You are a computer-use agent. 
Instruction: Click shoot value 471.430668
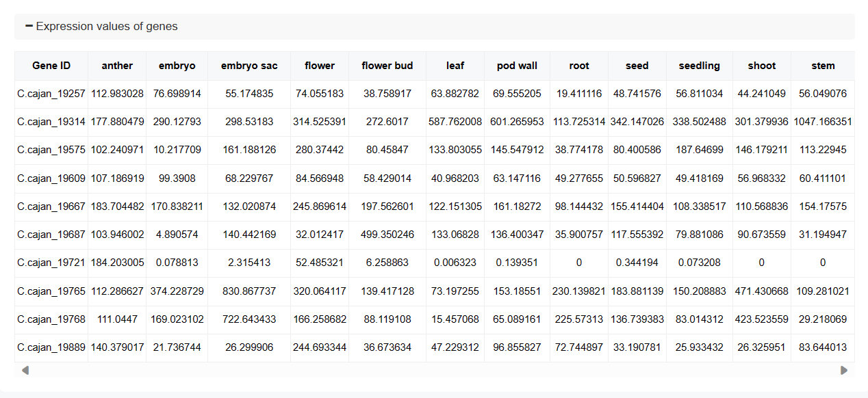click(762, 291)
